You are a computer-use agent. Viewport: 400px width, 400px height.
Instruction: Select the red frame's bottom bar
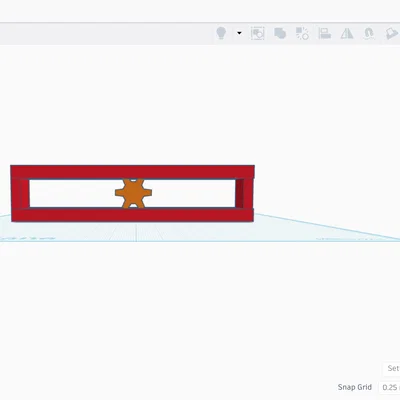coord(132,215)
